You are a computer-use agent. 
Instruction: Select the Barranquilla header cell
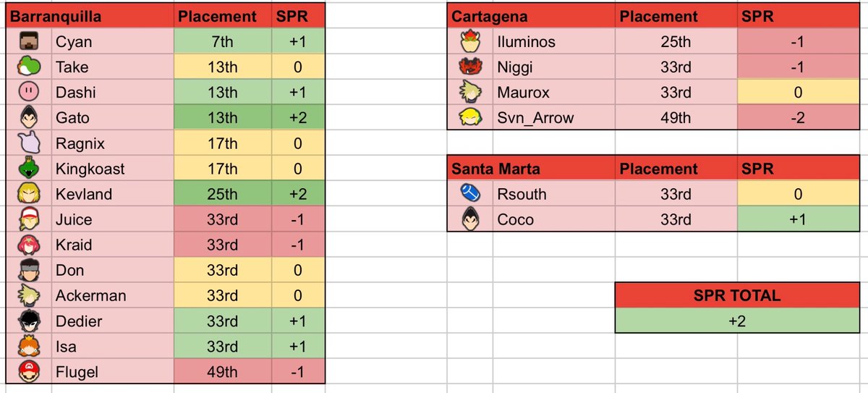90,17
